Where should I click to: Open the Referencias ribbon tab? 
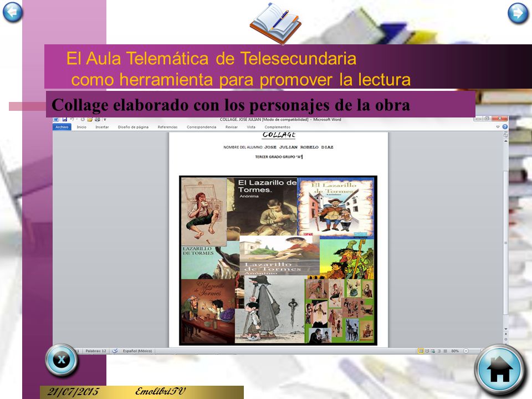(167, 127)
